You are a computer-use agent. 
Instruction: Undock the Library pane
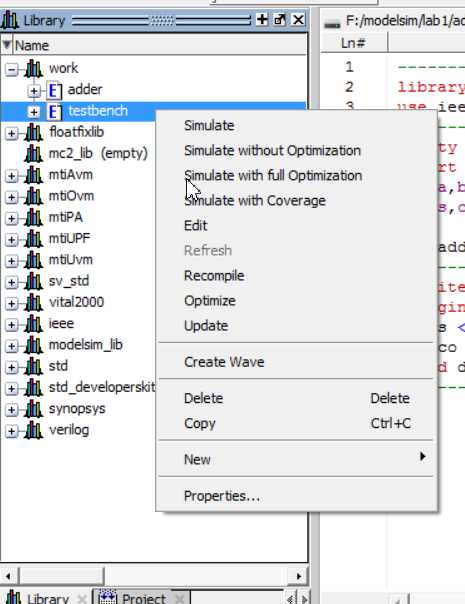pyautogui.click(x=280, y=19)
